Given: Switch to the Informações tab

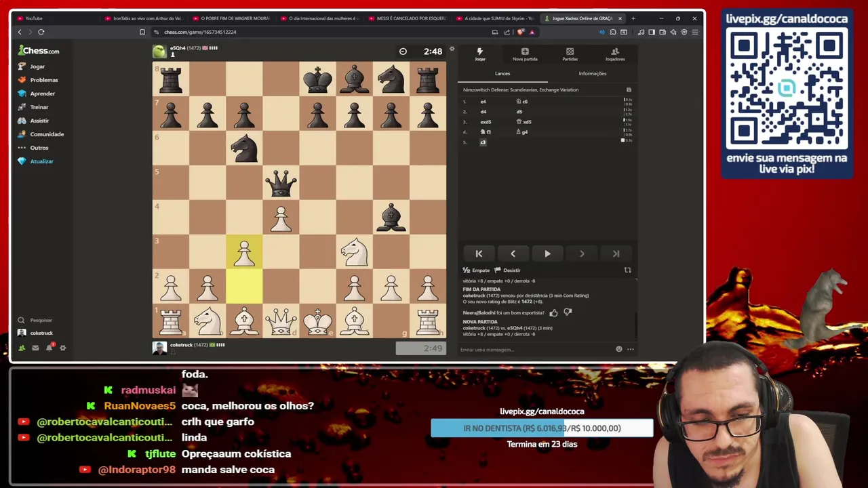Looking at the screenshot, I should point(592,73).
